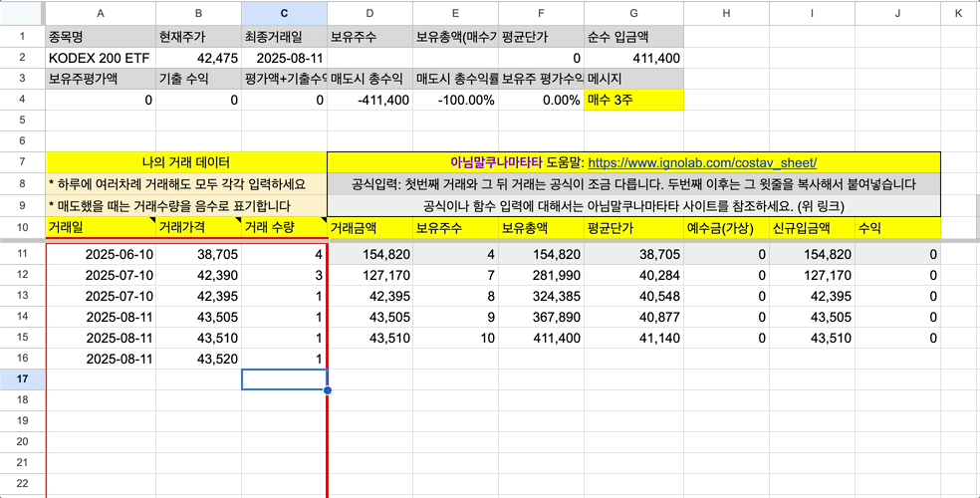Click average price 41,140
The width and height of the screenshot is (980, 498).
(633, 338)
